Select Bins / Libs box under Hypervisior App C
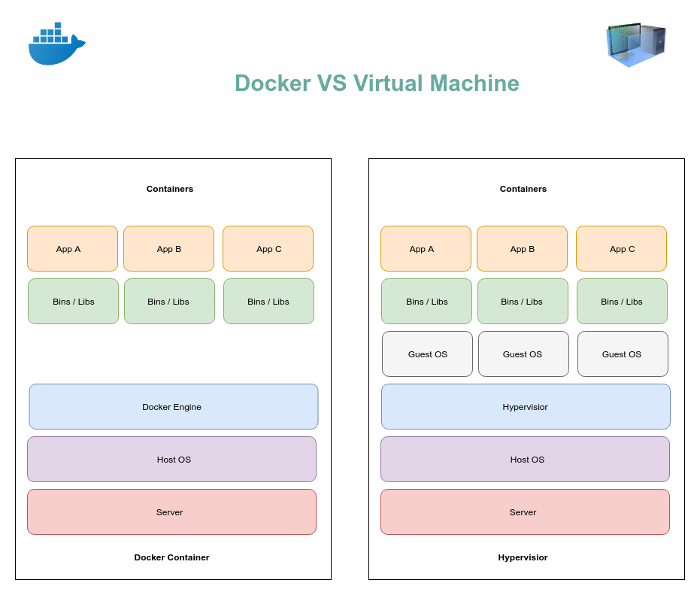 (x=623, y=302)
